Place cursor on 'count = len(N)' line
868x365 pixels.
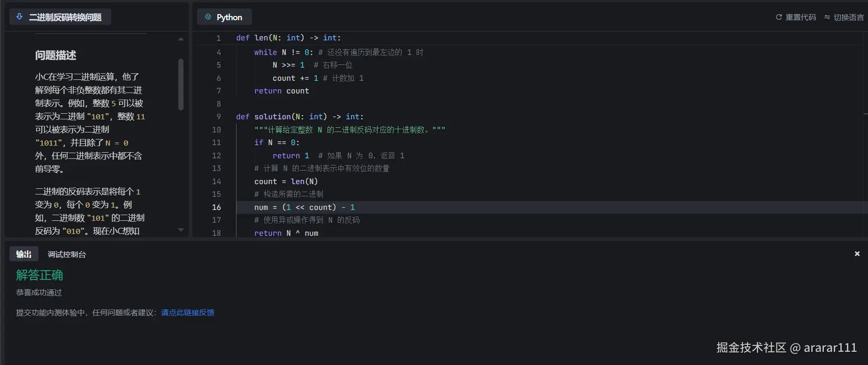tap(286, 181)
